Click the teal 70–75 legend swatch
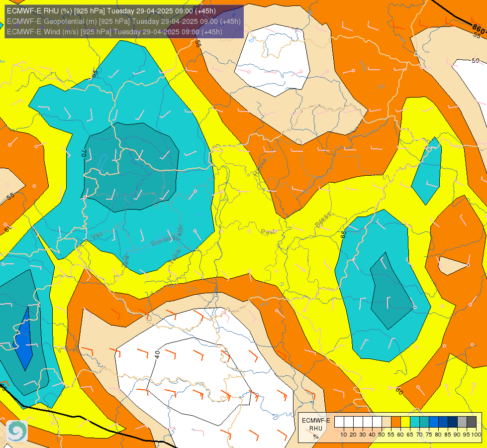The height and width of the screenshot is (448, 487). point(424,422)
